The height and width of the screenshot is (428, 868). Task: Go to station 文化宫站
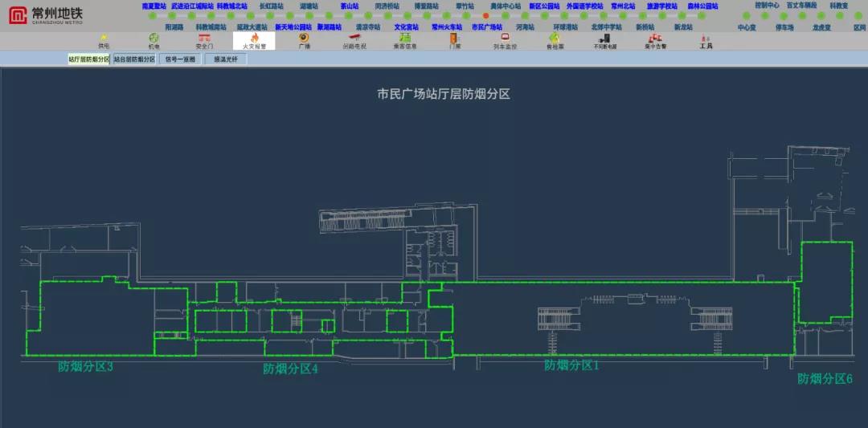(x=407, y=26)
